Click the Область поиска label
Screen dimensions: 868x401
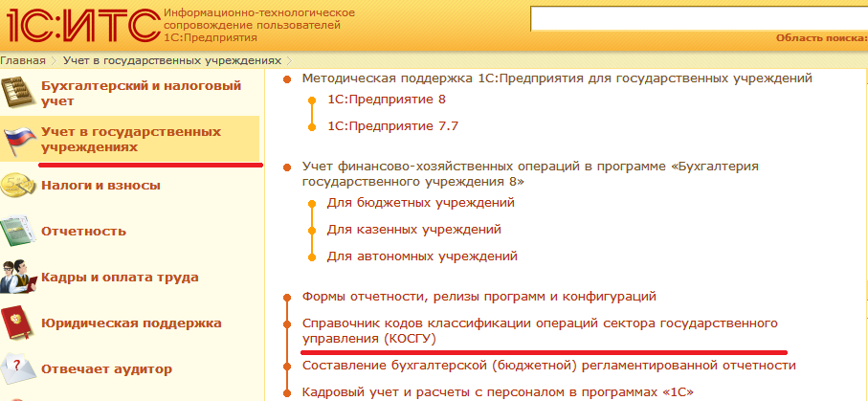coord(821,38)
